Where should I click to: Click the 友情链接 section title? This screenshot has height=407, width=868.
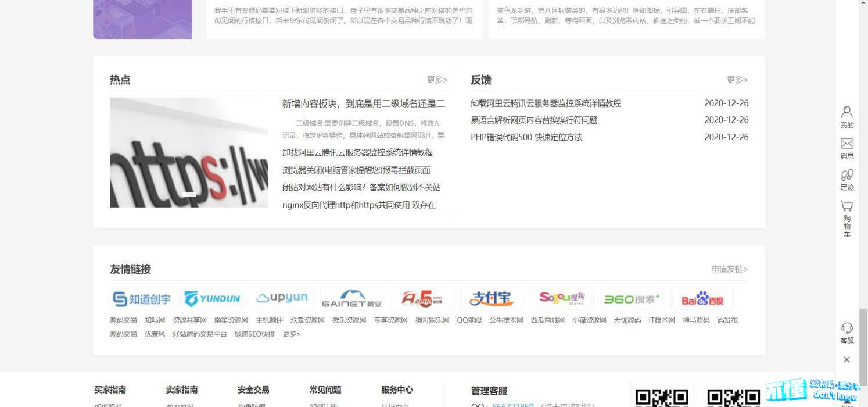point(131,269)
